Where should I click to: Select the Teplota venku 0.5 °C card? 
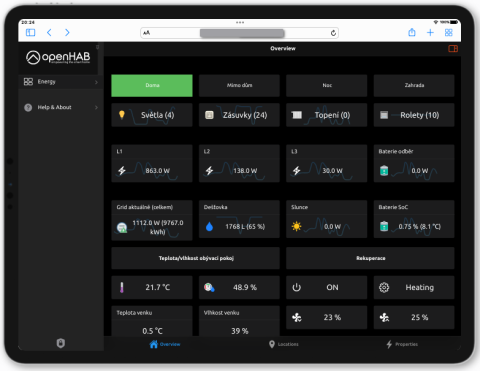point(152,321)
